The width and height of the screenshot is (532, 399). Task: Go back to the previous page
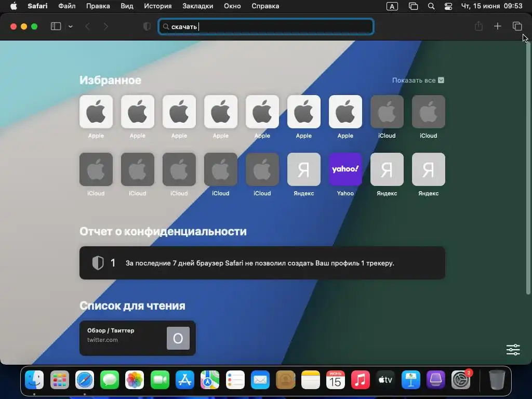(x=87, y=26)
